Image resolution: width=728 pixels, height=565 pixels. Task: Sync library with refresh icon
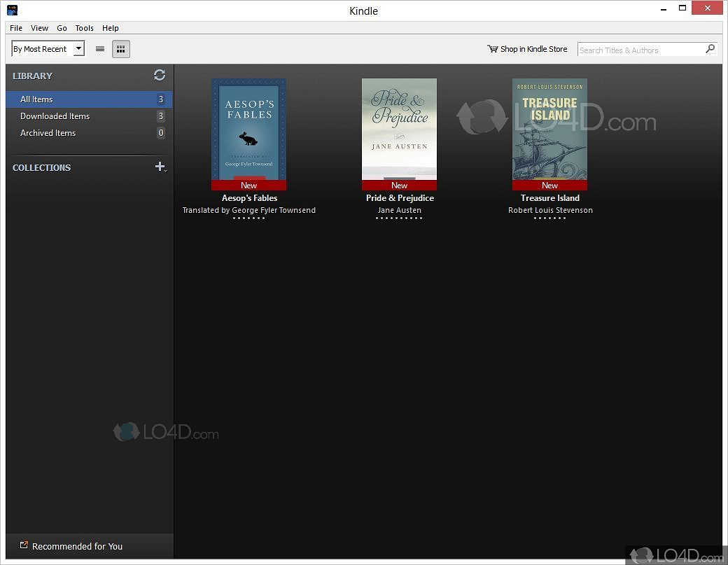point(160,75)
